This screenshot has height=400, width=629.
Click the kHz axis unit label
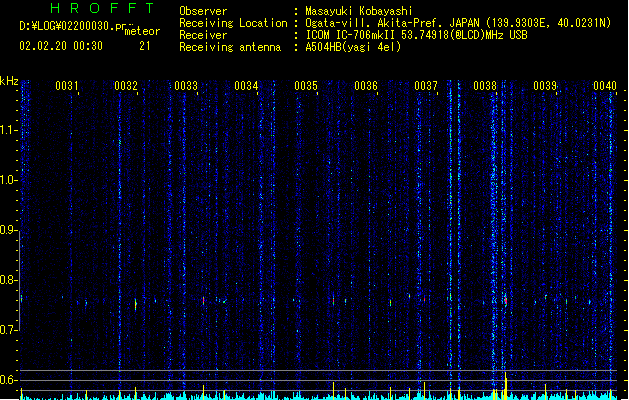pos(9,81)
